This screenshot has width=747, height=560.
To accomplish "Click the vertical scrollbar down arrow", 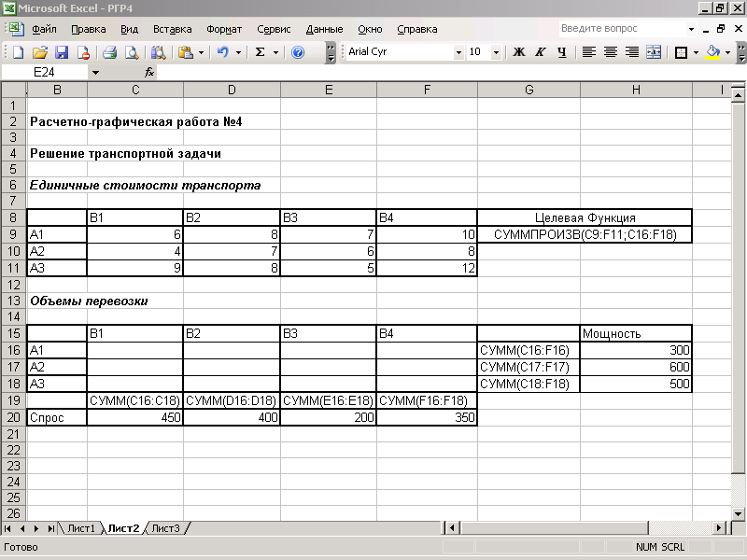I will [x=738, y=514].
